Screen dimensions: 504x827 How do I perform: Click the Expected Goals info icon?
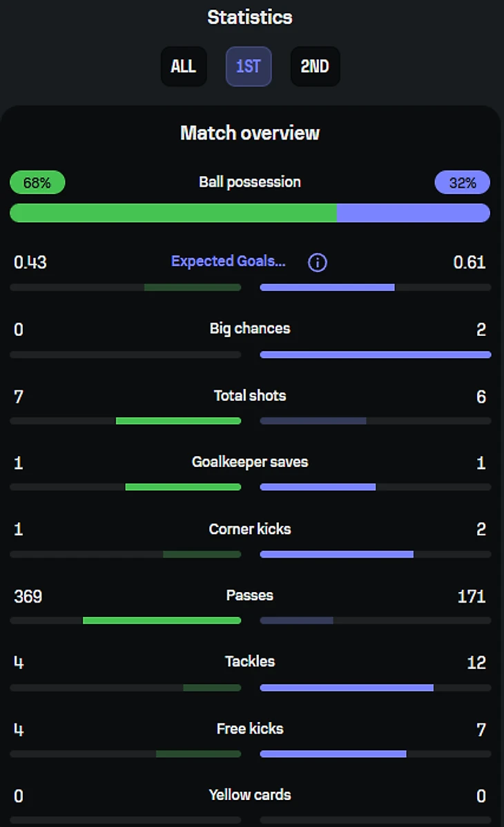tap(317, 263)
